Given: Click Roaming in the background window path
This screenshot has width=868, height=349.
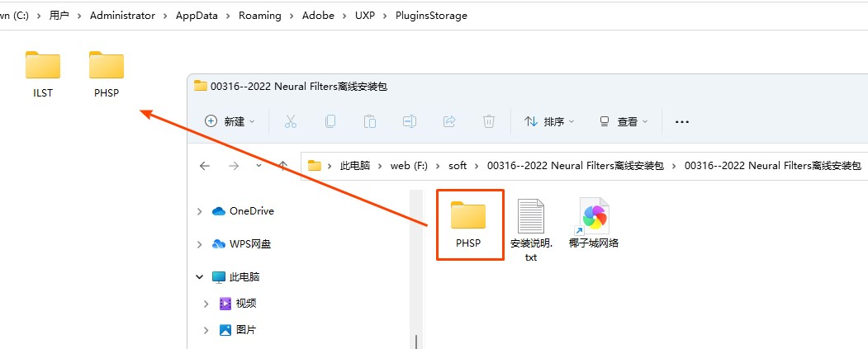Looking at the screenshot, I should tap(260, 16).
